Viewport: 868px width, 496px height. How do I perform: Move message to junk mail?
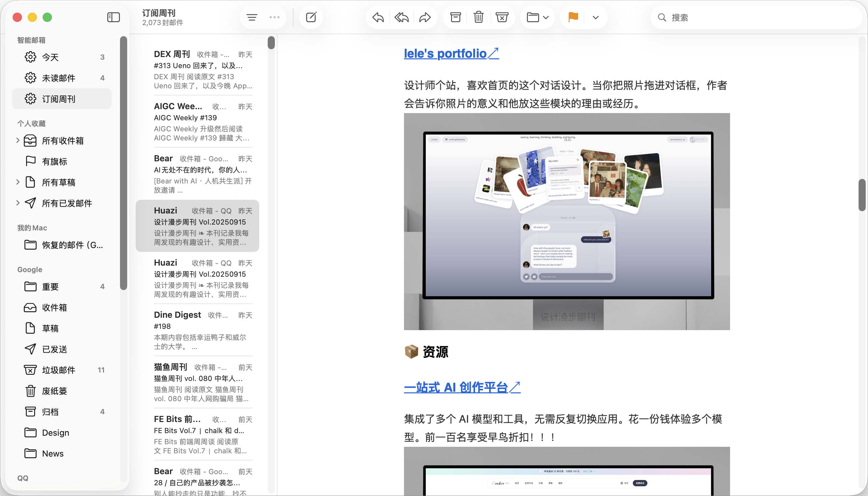click(501, 17)
